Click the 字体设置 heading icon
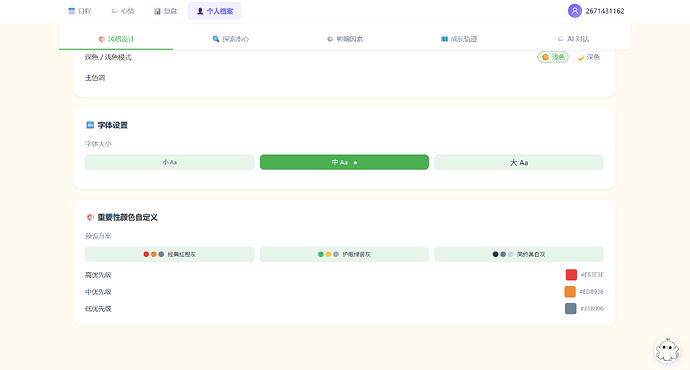Screen dimensions: 690x370 tap(90, 125)
